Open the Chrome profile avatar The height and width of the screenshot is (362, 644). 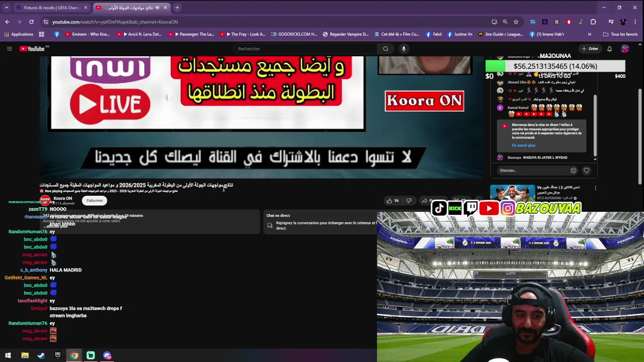(623, 22)
